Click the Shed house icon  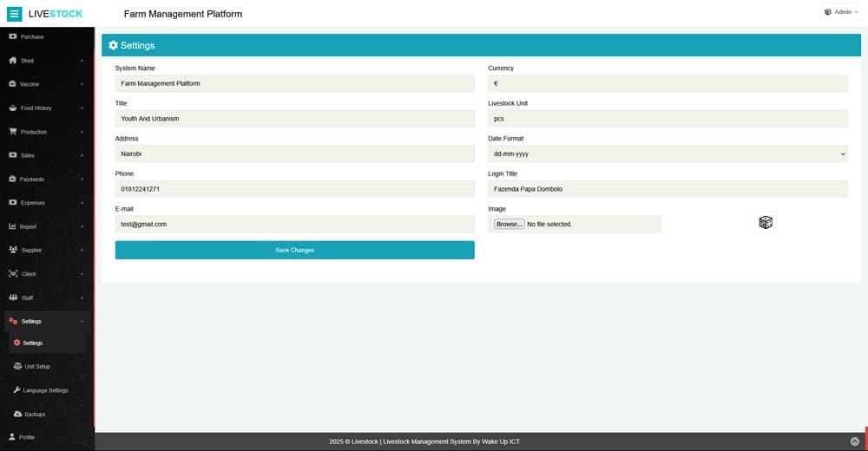(x=13, y=61)
